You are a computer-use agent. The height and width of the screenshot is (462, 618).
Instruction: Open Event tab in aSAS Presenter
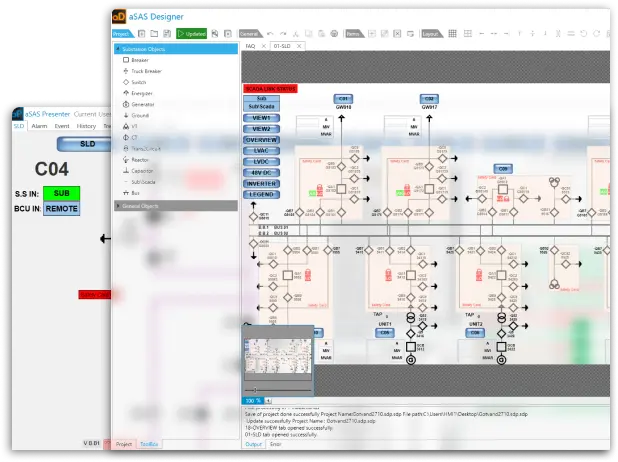62,126
